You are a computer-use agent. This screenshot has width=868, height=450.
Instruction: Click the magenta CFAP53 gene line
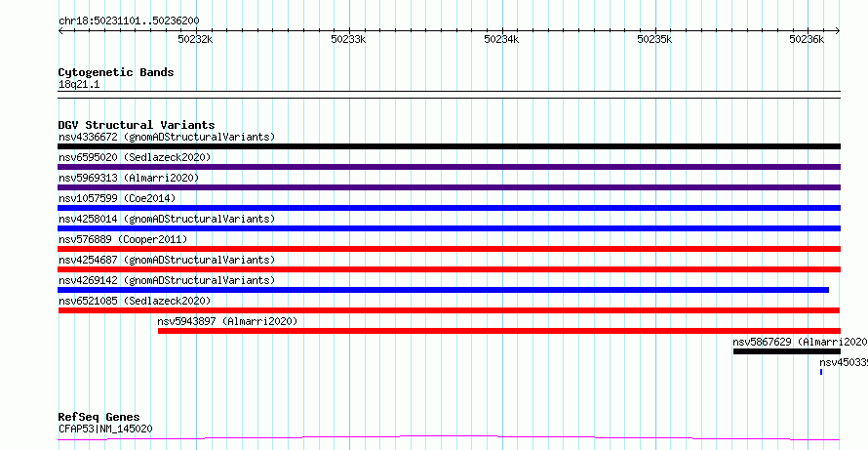449,438
